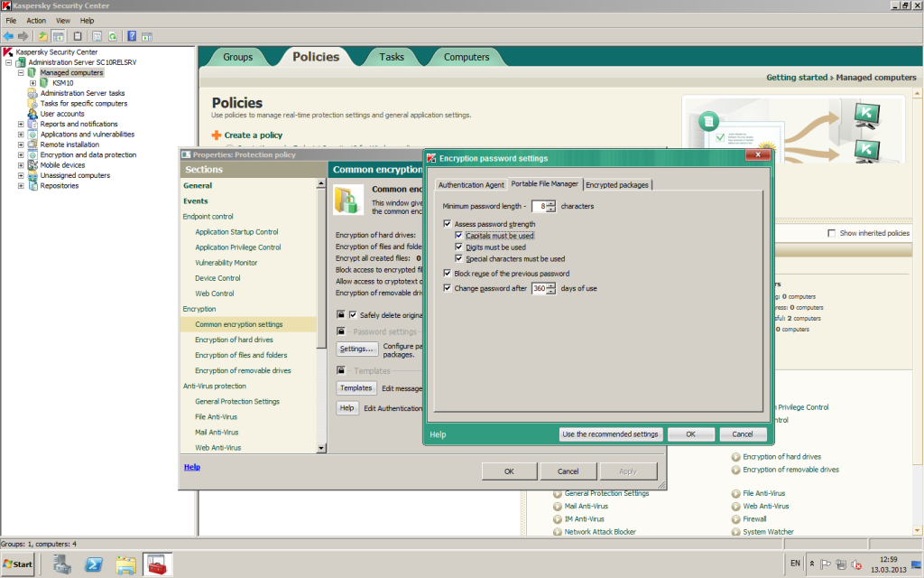Screen dimensions: 924x578
Task: Toggle Assess password strength checkbox
Action: click(x=448, y=224)
